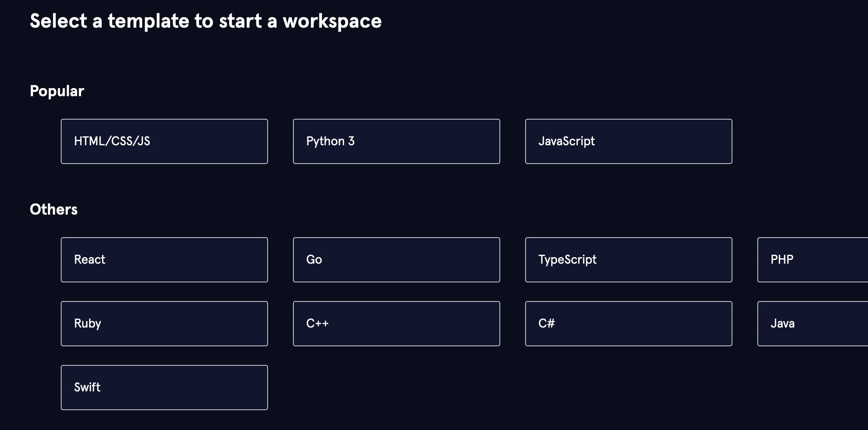This screenshot has height=430, width=868.
Task: Choose the C++ template
Action: (x=396, y=324)
